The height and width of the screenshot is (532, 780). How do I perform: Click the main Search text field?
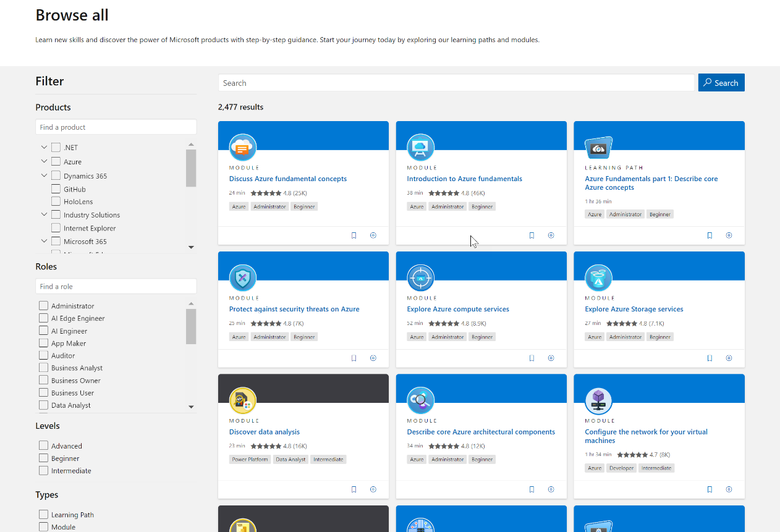click(x=457, y=83)
